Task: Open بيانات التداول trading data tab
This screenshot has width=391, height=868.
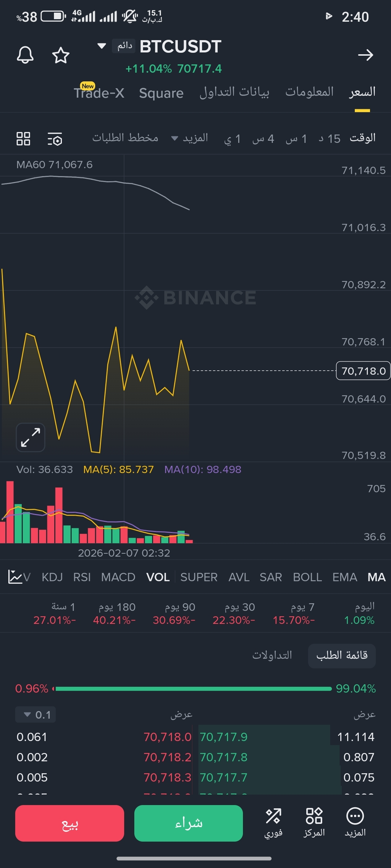Action: pos(235,92)
